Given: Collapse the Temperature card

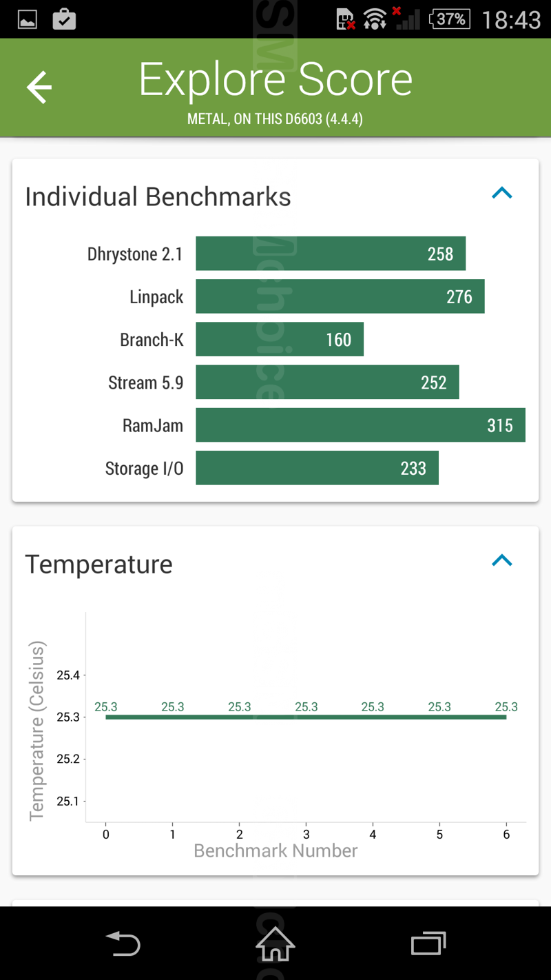Looking at the screenshot, I should coord(502,561).
